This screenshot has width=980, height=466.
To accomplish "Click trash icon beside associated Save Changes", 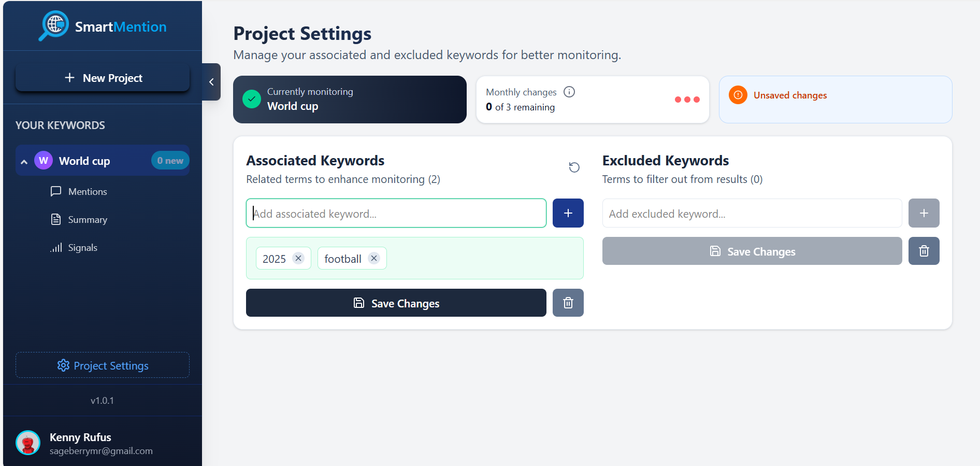I will pos(568,303).
